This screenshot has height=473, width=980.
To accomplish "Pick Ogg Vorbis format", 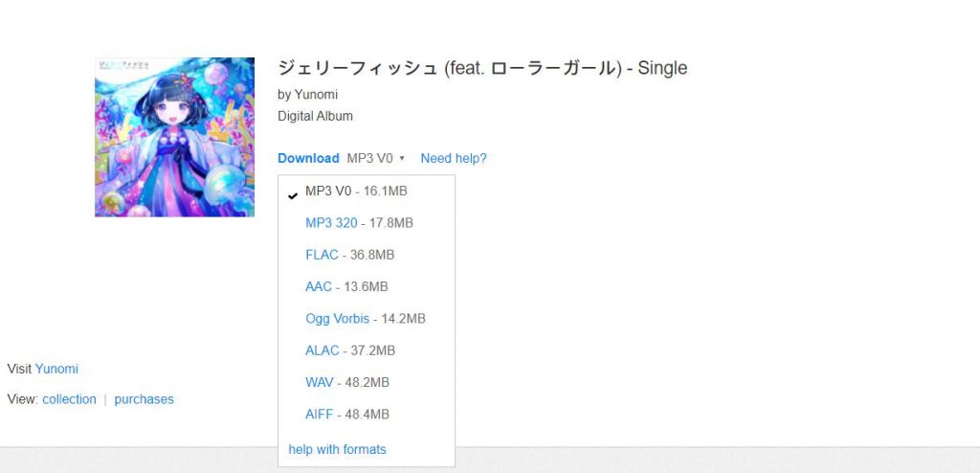I will 337,319.
